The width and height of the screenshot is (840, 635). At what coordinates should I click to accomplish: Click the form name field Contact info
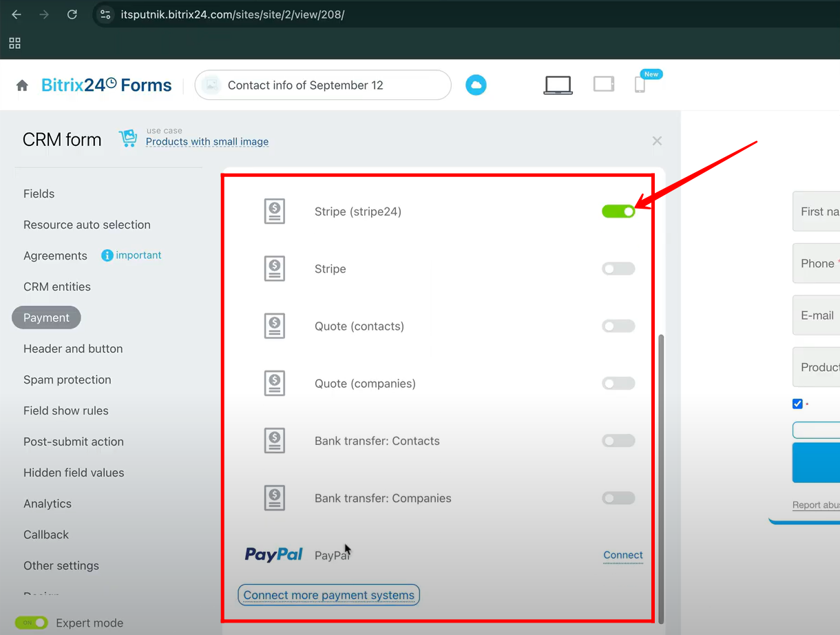pos(322,85)
